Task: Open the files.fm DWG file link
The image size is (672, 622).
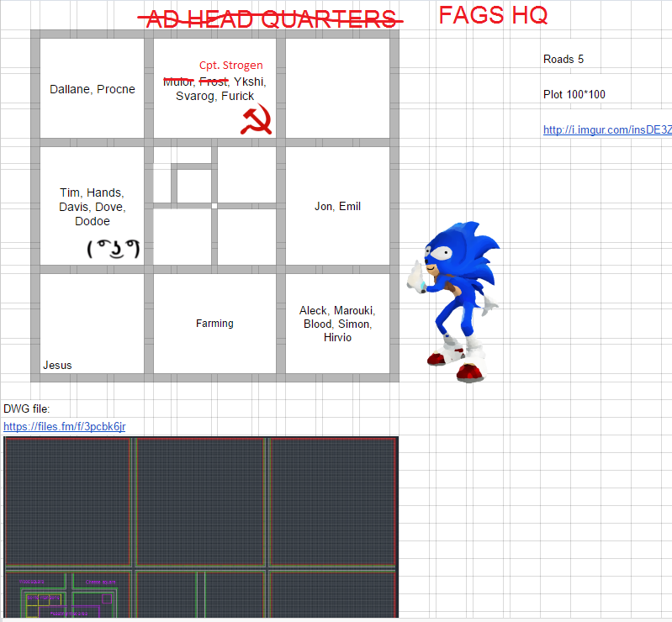Action: [x=64, y=427]
